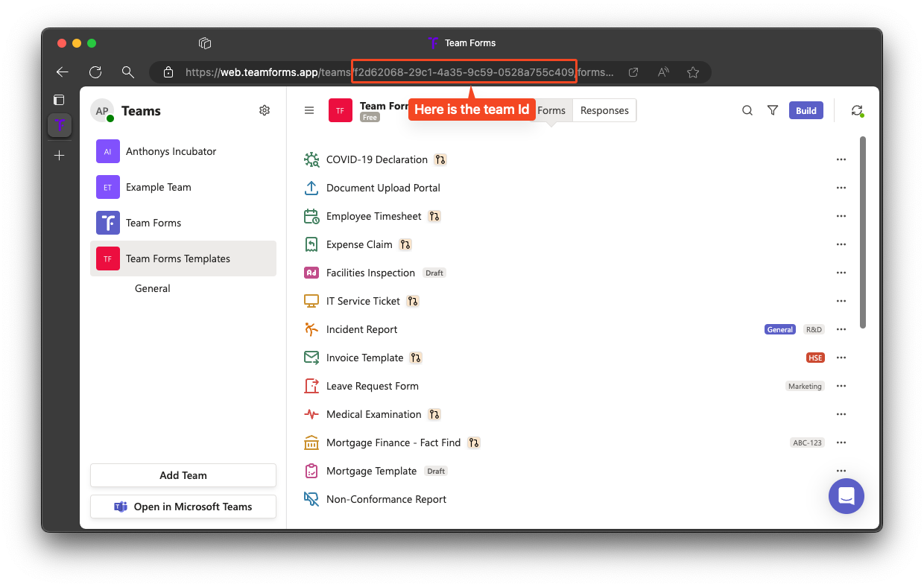Image resolution: width=924 pixels, height=587 pixels.
Task: Click the sync refresh icon at top right
Action: pyautogui.click(x=857, y=110)
